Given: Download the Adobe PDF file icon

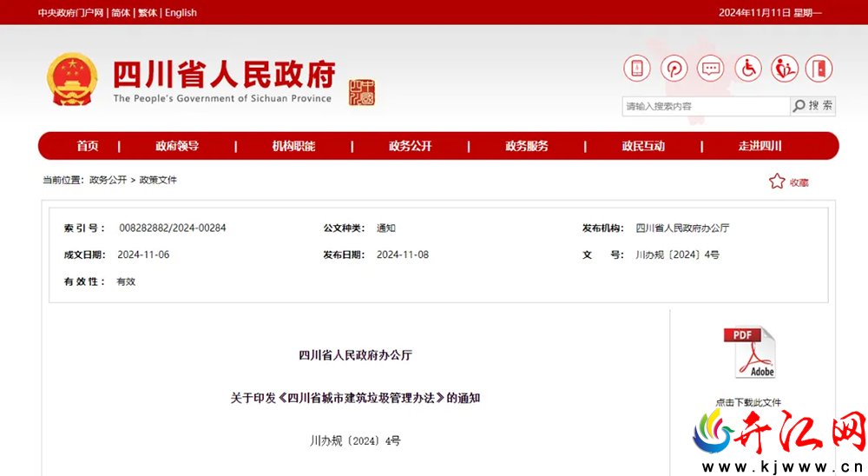Looking at the screenshot, I should click(750, 353).
